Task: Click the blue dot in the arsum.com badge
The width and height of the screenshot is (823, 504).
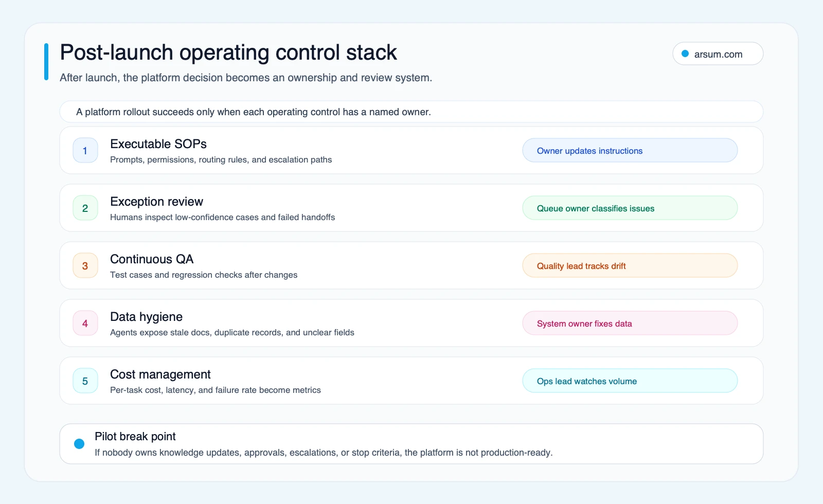Action: click(x=685, y=53)
